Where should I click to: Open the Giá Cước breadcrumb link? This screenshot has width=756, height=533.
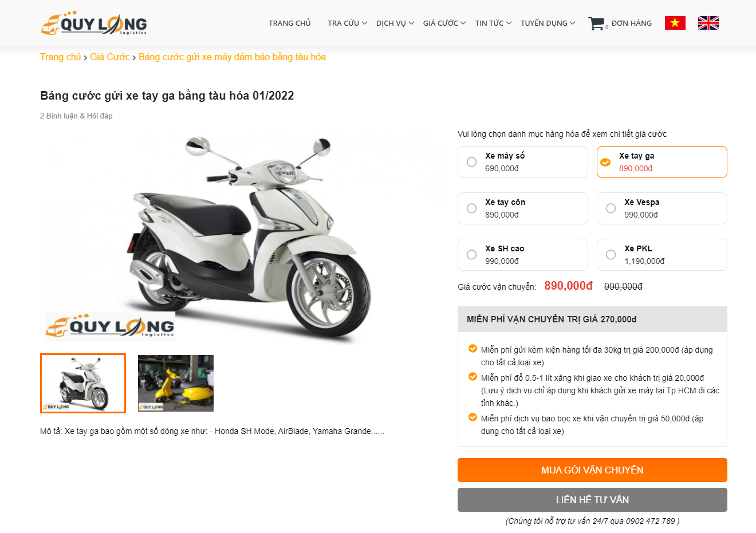110,57
